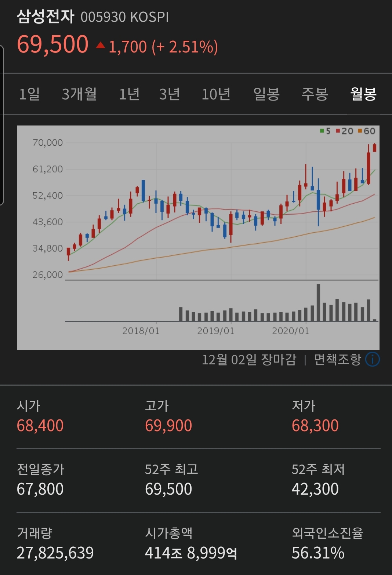Tap the 52주 최저 value 42,300

[x=315, y=489]
